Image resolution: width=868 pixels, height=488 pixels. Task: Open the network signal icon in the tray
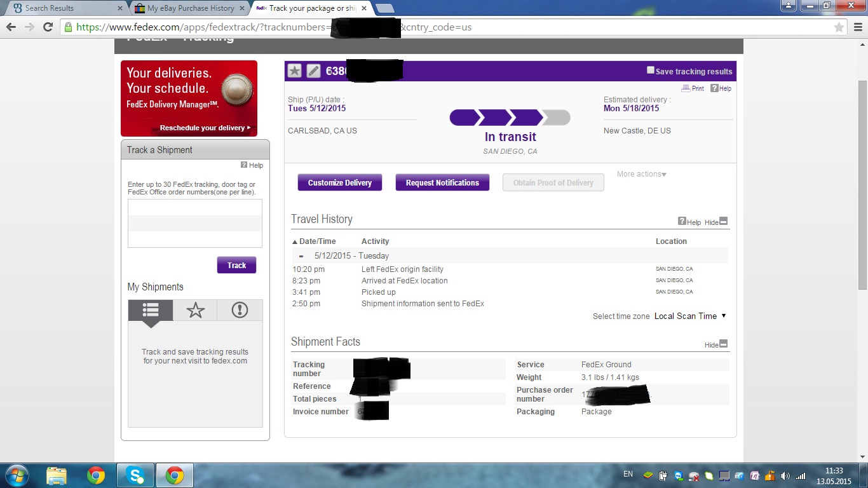click(801, 475)
